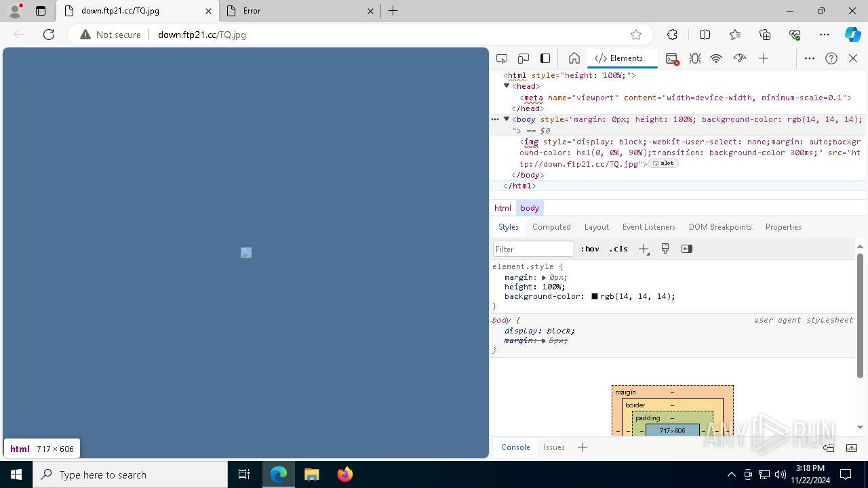The height and width of the screenshot is (488, 868).
Task: Toggle rendering emulations paintbrush icon
Action: 665,249
